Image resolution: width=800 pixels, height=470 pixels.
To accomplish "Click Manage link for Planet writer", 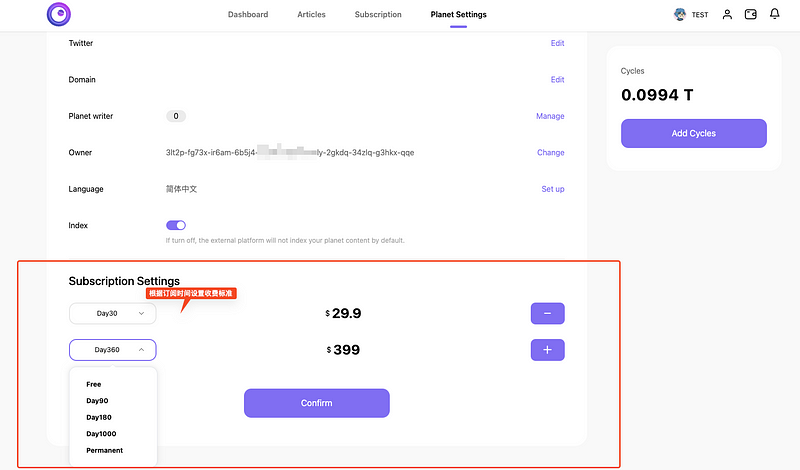I will (x=550, y=116).
